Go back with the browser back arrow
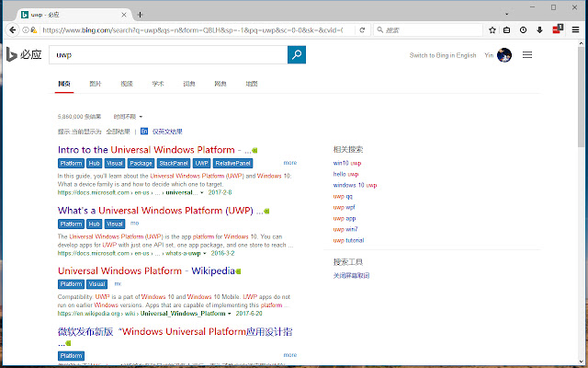Image resolution: width=588 pixels, height=368 pixels. 12,30
